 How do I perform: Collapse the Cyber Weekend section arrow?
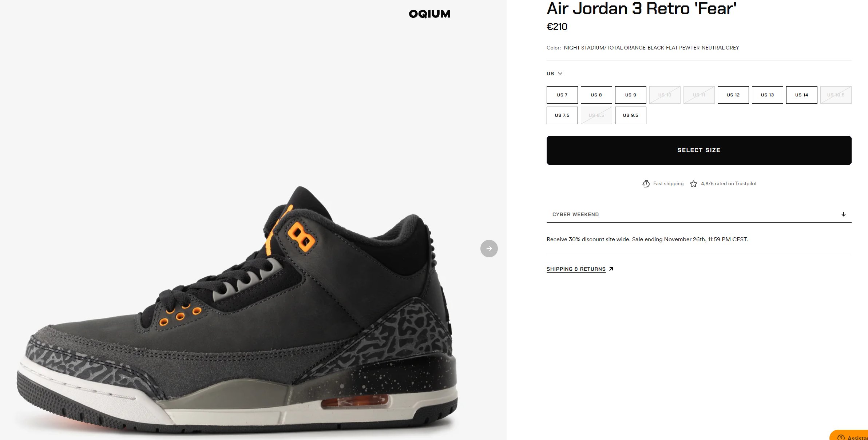point(843,214)
